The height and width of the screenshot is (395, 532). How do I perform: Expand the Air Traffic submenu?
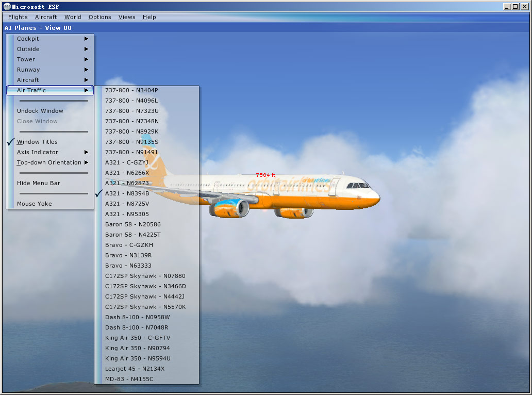50,90
